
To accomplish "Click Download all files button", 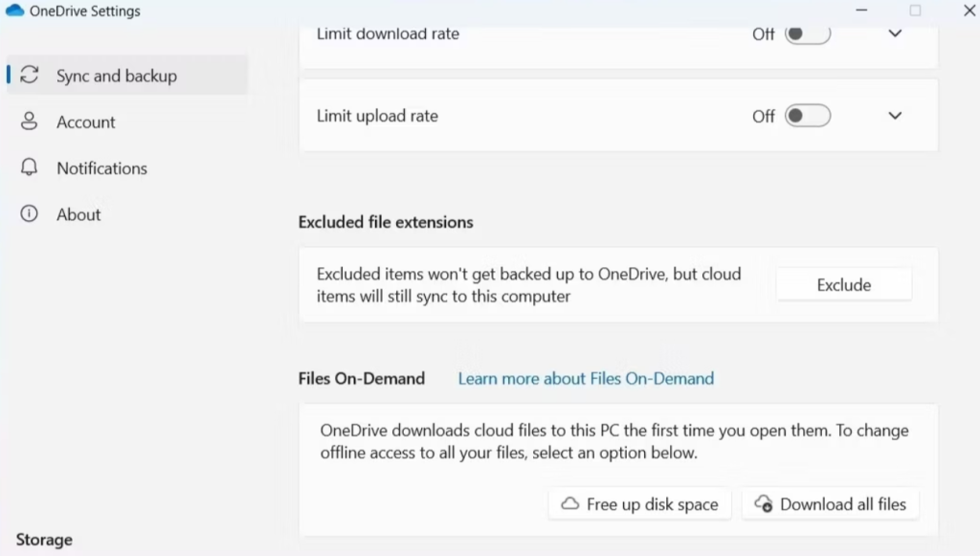I will 830,503.
